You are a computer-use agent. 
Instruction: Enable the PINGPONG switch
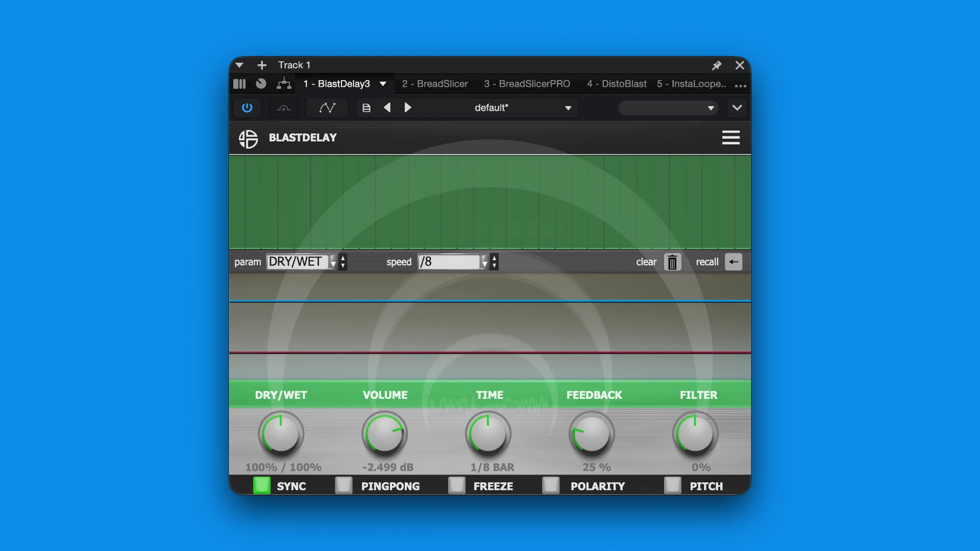[344, 485]
